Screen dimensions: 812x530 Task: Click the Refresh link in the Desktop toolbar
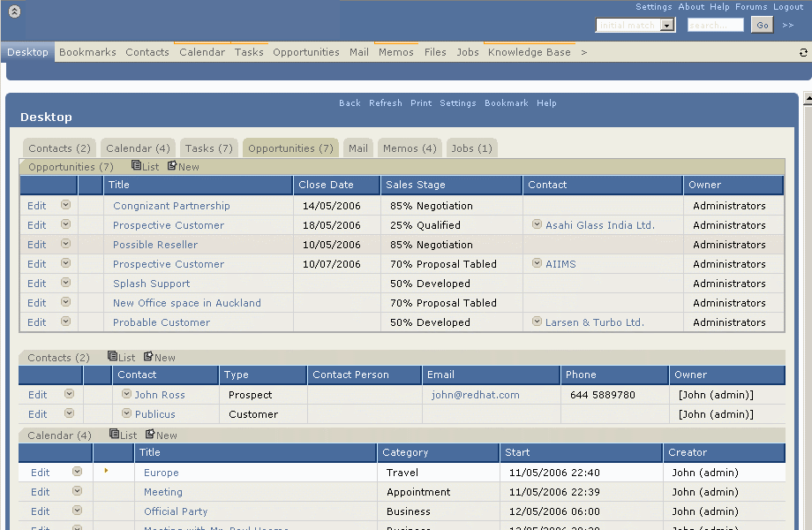click(386, 103)
